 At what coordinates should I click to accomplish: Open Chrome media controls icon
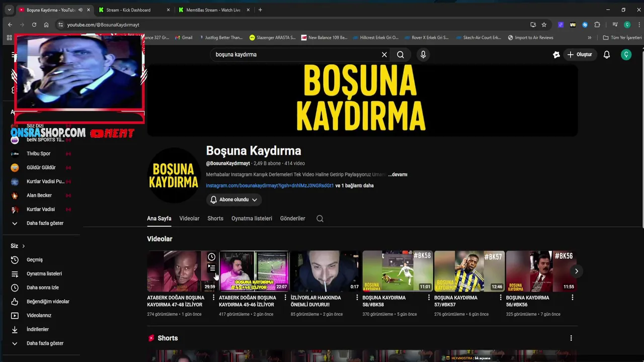click(x=615, y=25)
